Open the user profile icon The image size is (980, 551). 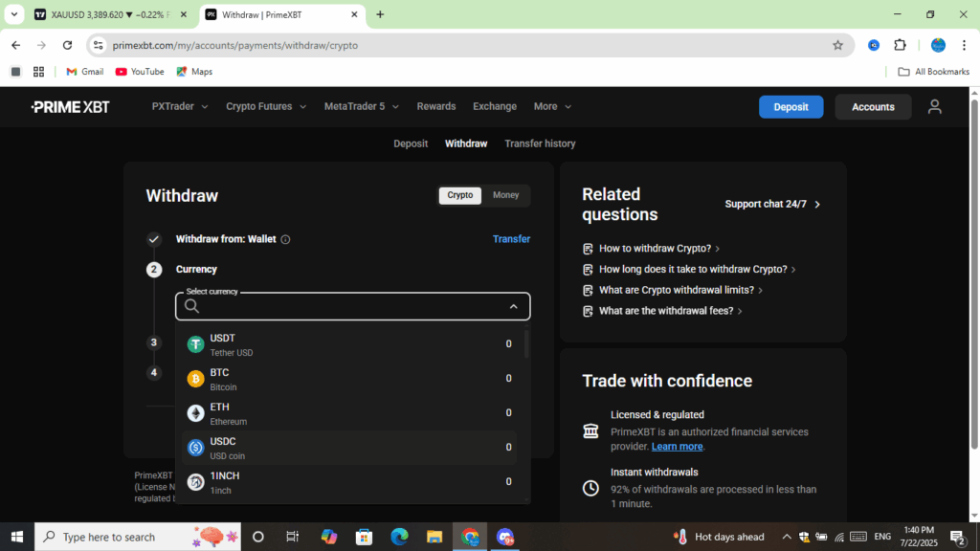click(x=934, y=107)
